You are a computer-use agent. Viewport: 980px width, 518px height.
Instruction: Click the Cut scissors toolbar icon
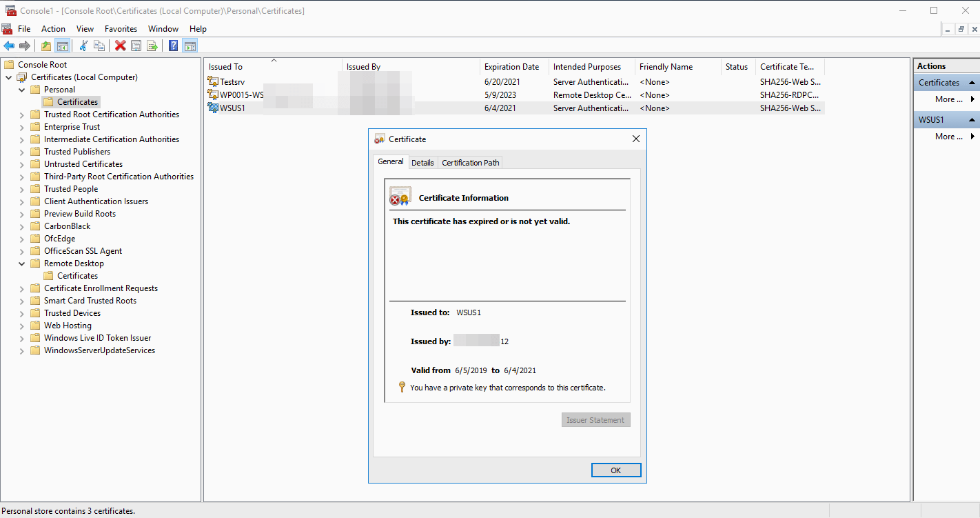[83, 46]
